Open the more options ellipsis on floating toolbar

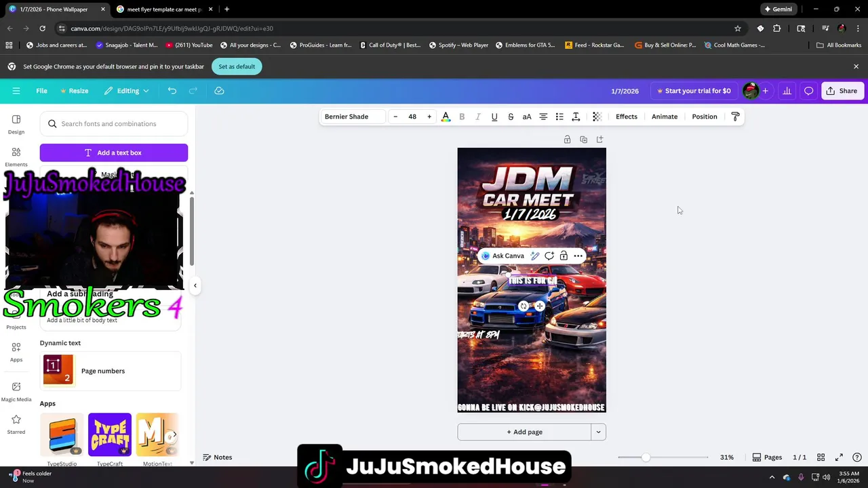click(x=578, y=256)
